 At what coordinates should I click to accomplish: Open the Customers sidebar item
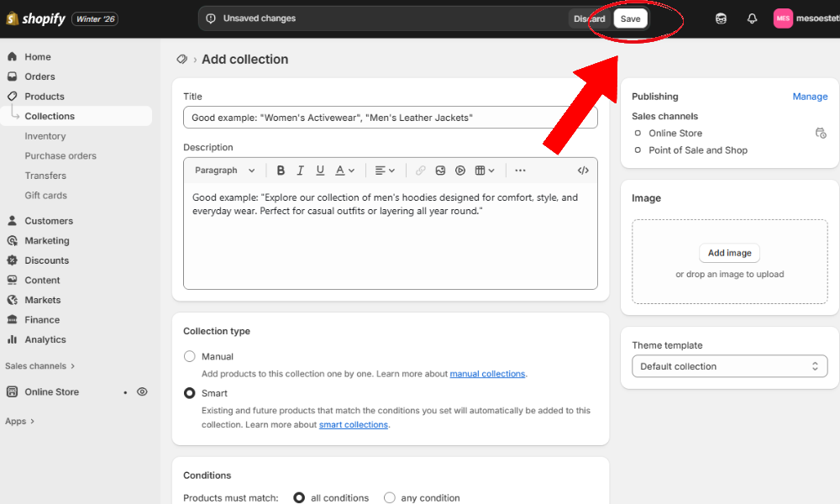(49, 221)
